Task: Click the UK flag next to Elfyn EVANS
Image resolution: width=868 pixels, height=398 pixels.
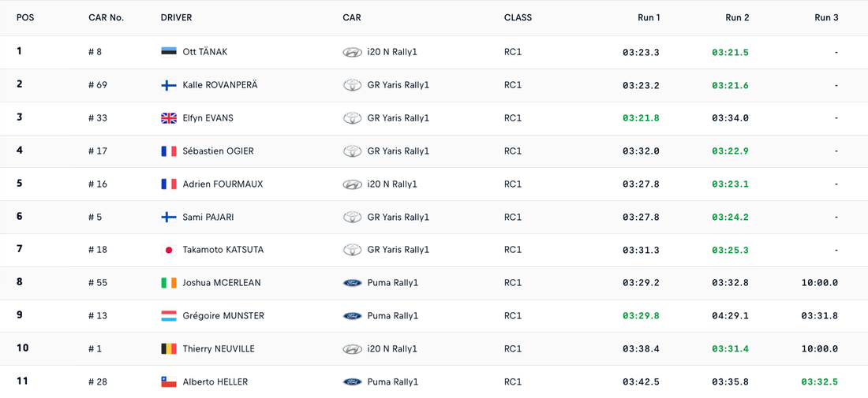Action: click(168, 118)
